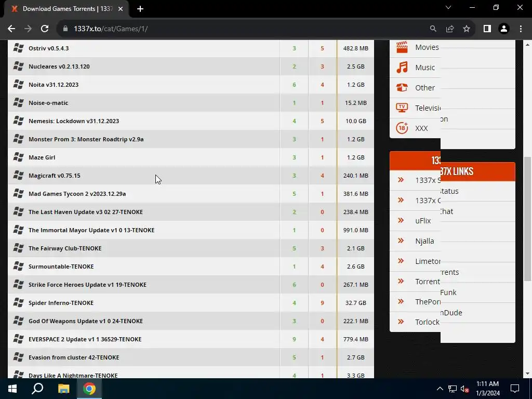Viewport: 532px width, 399px height.
Task: Click Windows icon beside Ostriv v0.5.4.3
Action: (18, 48)
